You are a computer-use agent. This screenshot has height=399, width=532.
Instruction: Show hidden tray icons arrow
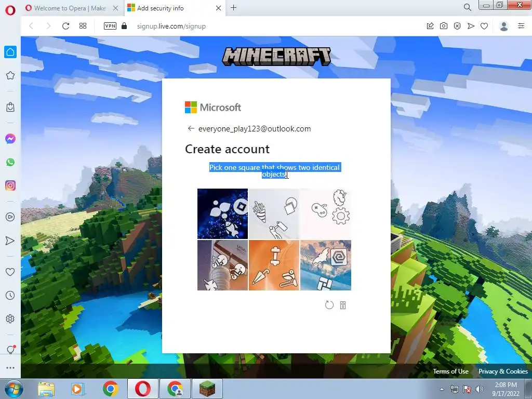tap(442, 389)
